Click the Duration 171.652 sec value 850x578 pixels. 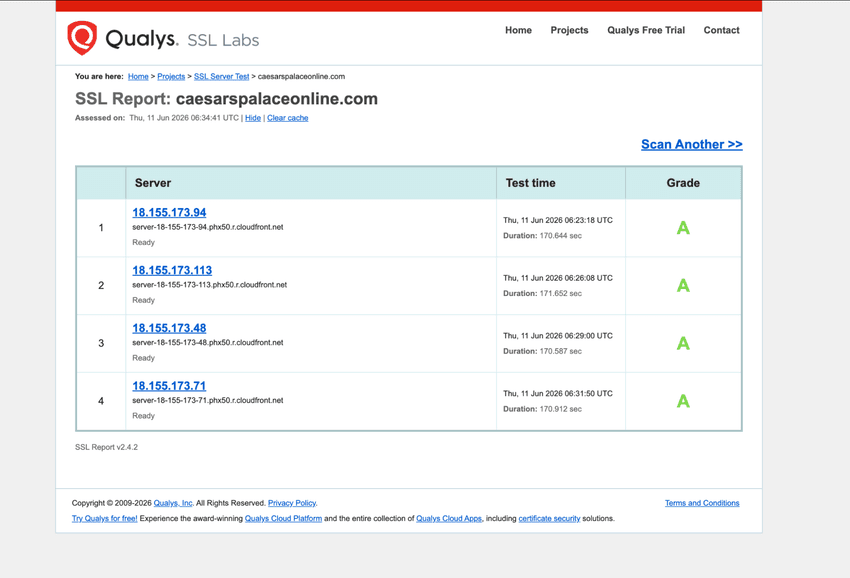coord(542,293)
